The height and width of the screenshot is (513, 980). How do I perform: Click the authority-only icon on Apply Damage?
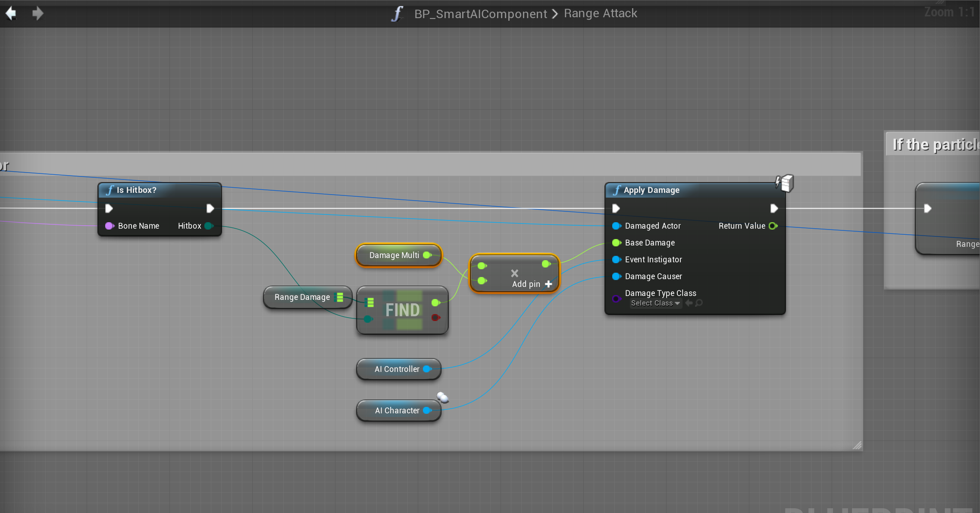point(785,183)
